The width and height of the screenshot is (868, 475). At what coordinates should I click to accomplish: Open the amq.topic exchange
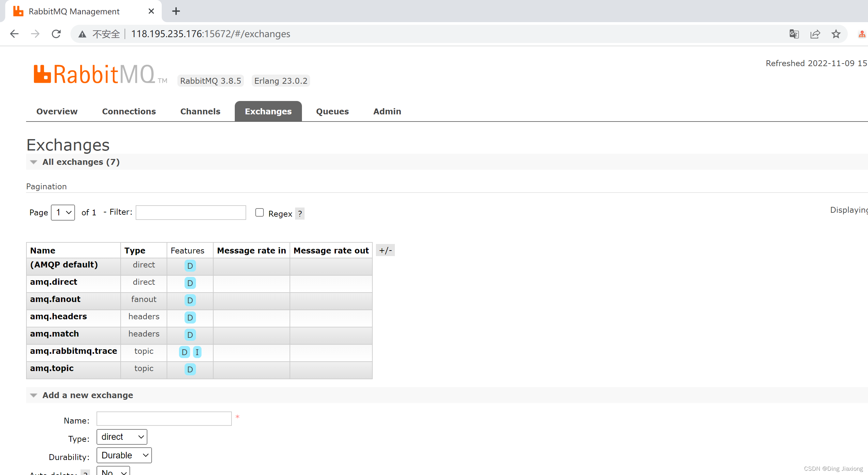pos(52,368)
